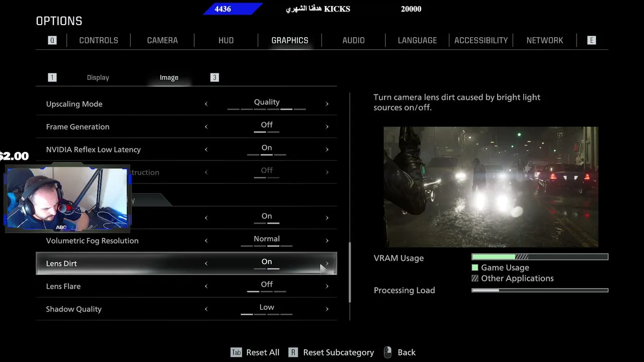Image resolution: width=644 pixels, height=362 pixels.
Task: Click left arrow for Frame Generation
Action: 206,127
